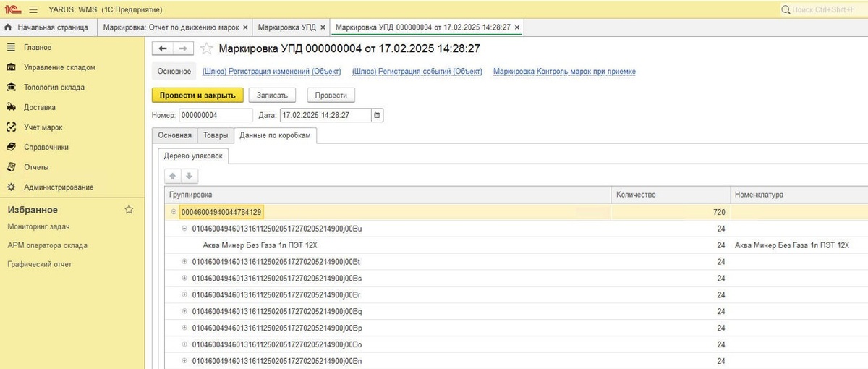Move tree row up with arrow button
This screenshot has width=868, height=369.
(172, 176)
